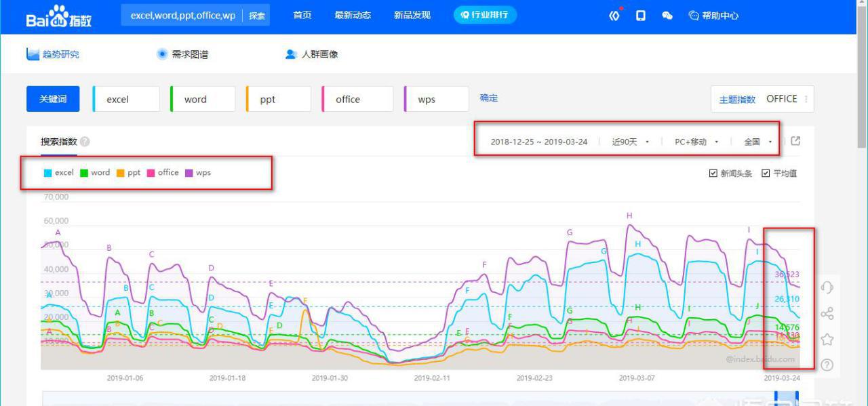The height and width of the screenshot is (406, 868).
Task: Click the sidebar question mark help icon
Action: (827, 365)
